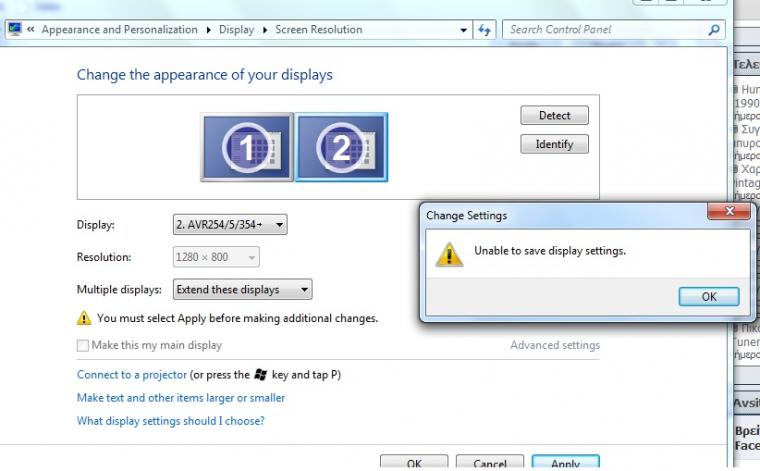Click Connect to a projector link
This screenshot has width=760, height=471.
click(x=132, y=375)
